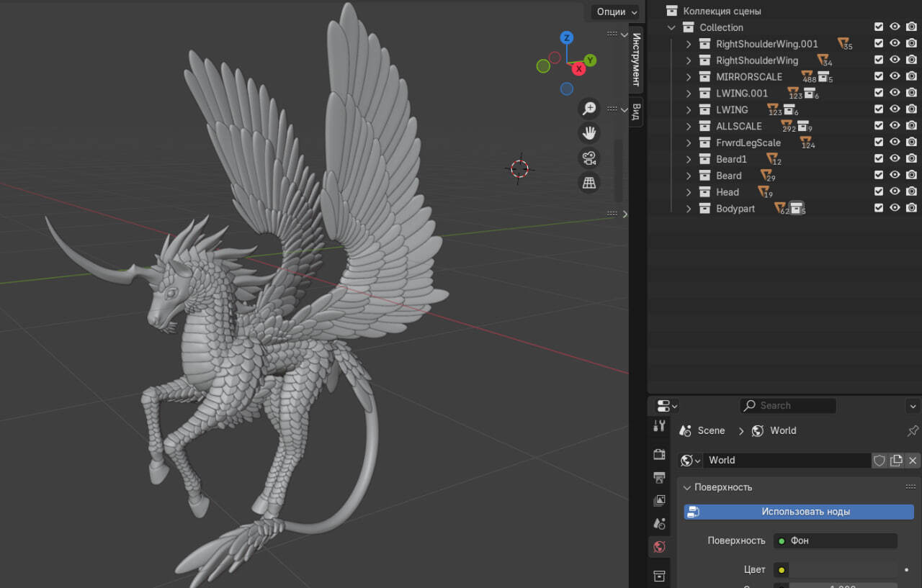
Task: Open the Опции dropdown
Action: tap(617, 12)
